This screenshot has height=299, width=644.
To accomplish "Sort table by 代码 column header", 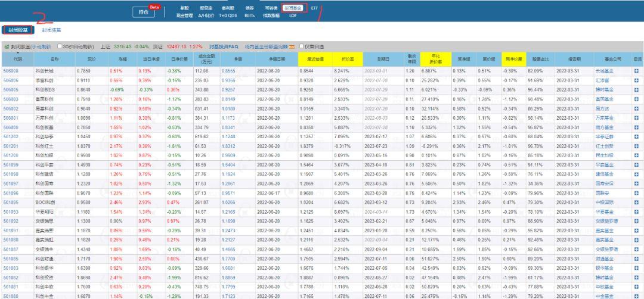I will (18, 59).
